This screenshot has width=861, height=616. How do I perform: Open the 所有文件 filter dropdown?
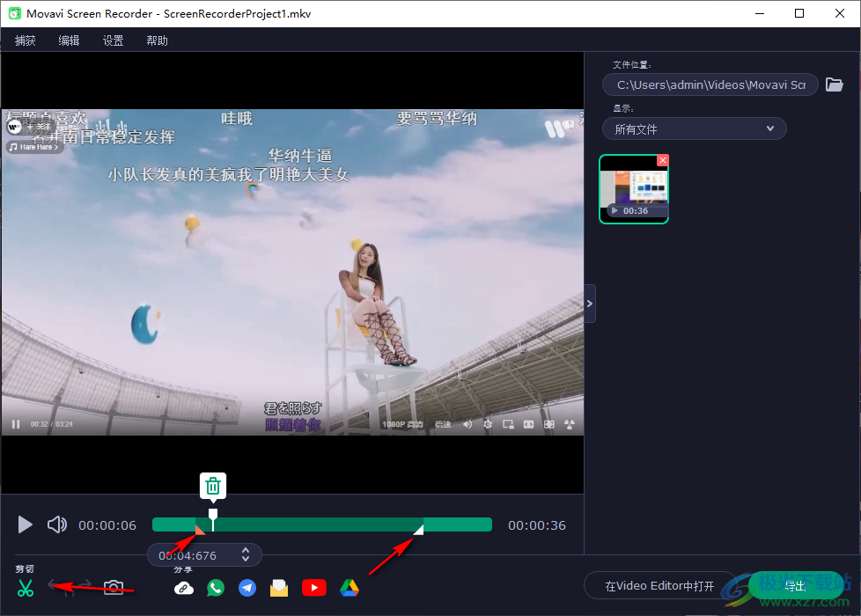(694, 129)
